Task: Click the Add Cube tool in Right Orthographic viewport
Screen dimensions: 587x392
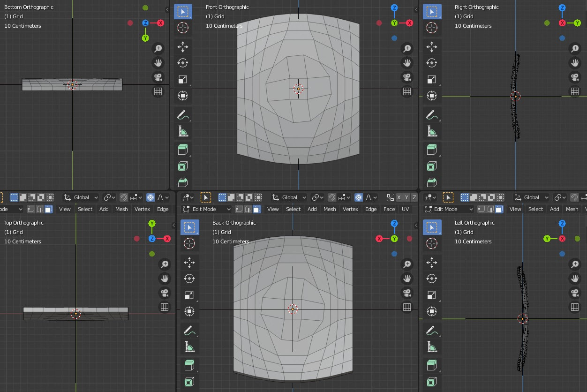Action: tap(432, 150)
